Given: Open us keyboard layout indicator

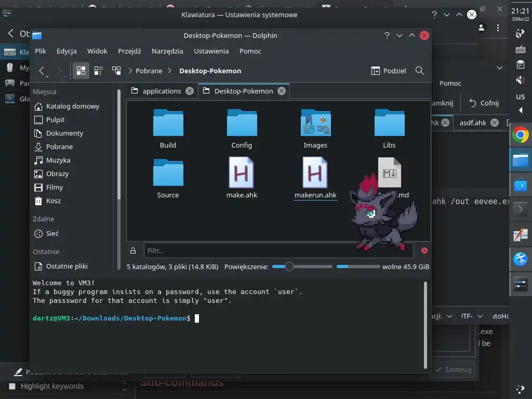Looking at the screenshot, I should click(520, 96).
